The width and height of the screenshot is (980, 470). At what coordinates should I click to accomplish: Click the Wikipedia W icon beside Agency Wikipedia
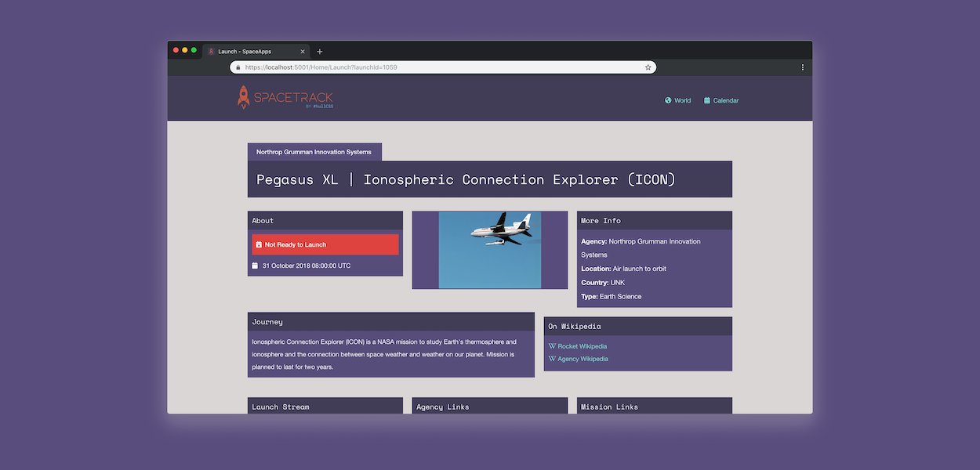click(552, 359)
